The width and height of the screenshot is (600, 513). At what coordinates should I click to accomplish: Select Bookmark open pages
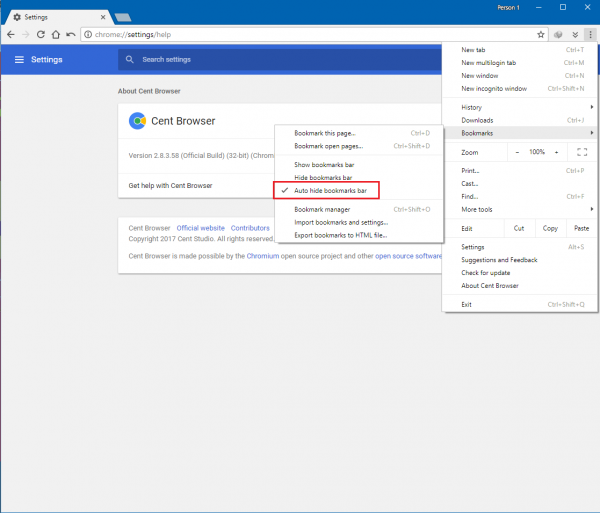[x=359, y=146]
